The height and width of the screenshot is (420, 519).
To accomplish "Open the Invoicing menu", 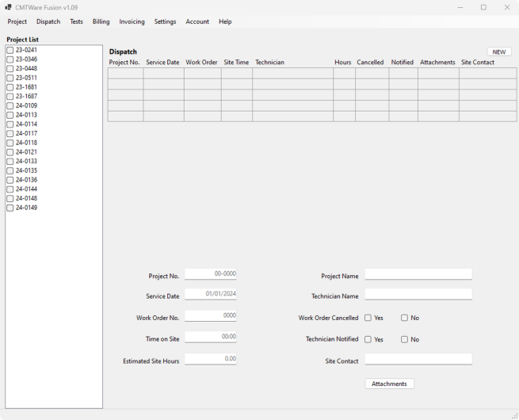I will click(132, 21).
